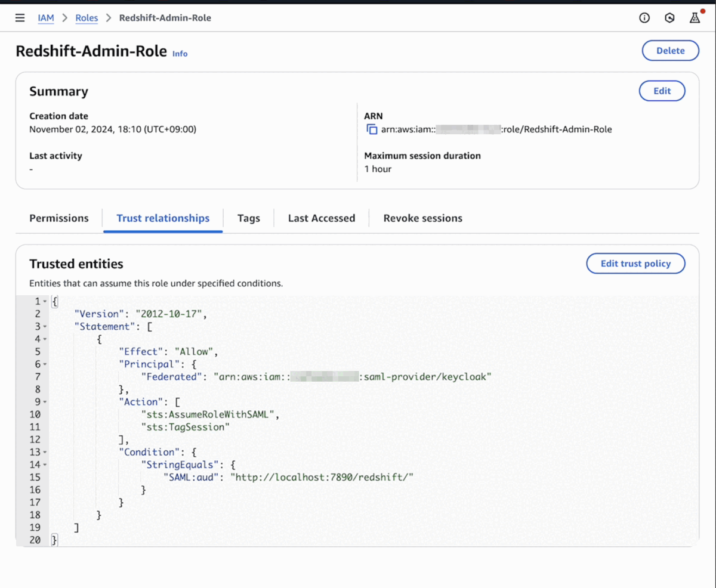Screen dimensions: 716x588
Task: Open the Revoke sessions tab
Action: click(422, 218)
